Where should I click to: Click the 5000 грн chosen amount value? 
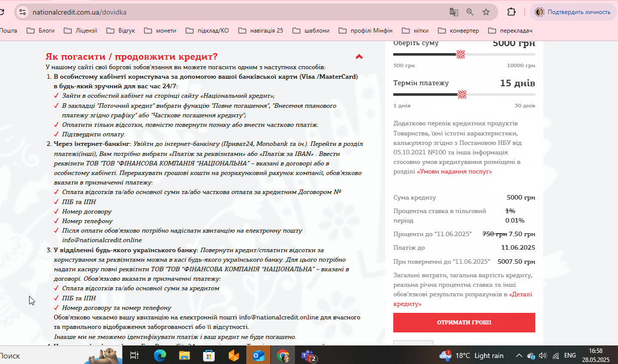pyautogui.click(x=514, y=43)
